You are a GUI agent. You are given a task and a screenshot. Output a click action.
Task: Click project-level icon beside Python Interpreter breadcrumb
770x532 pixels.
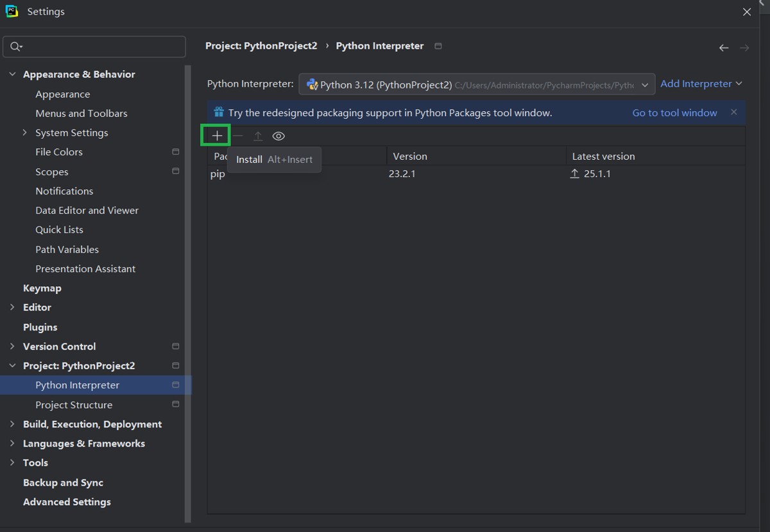[438, 46]
